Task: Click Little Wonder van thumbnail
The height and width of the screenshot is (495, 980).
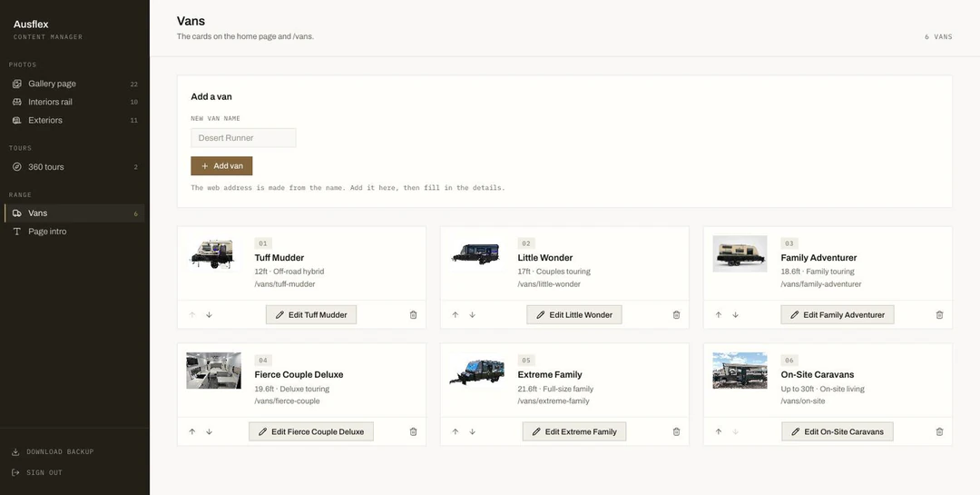Action: click(x=476, y=253)
